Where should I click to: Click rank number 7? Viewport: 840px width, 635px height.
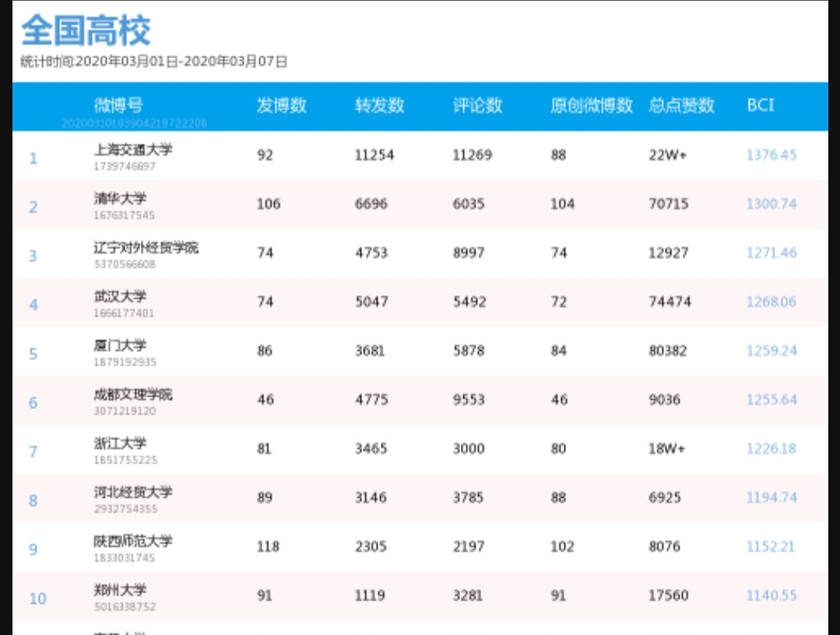click(x=33, y=452)
